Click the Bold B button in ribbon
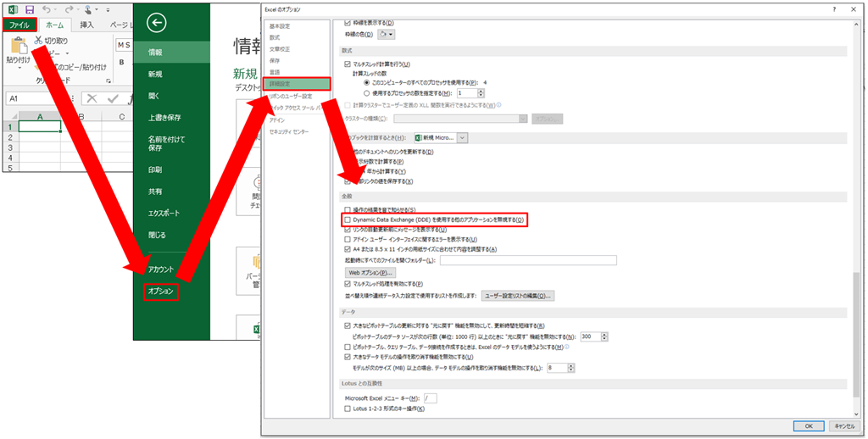The width and height of the screenshot is (868, 439). (121, 63)
